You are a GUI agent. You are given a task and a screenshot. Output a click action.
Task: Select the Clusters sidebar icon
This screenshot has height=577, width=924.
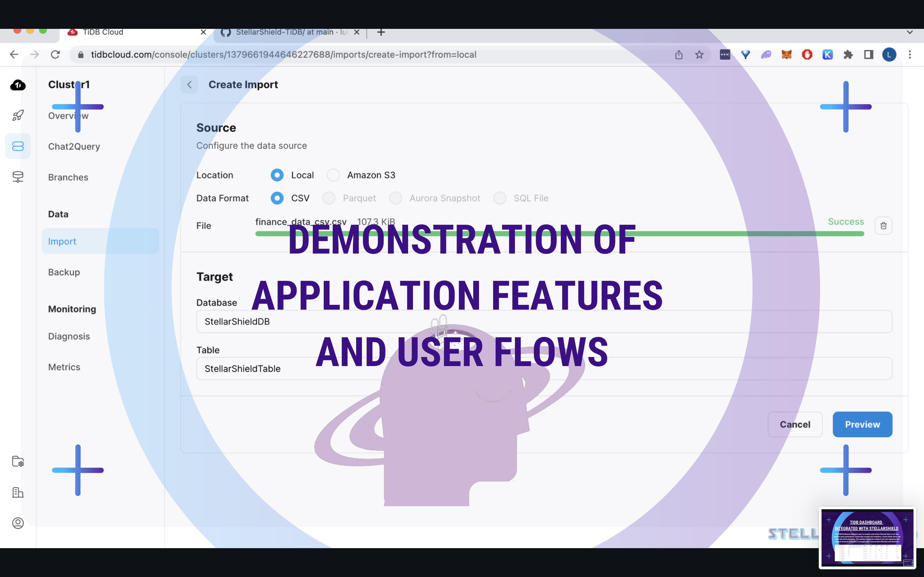pyautogui.click(x=18, y=146)
